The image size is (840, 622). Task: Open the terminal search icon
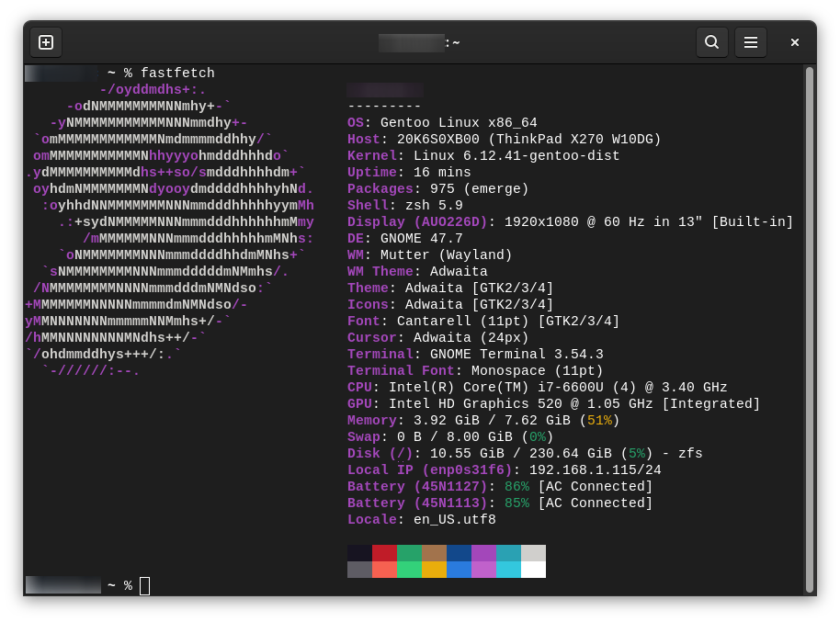tap(711, 42)
